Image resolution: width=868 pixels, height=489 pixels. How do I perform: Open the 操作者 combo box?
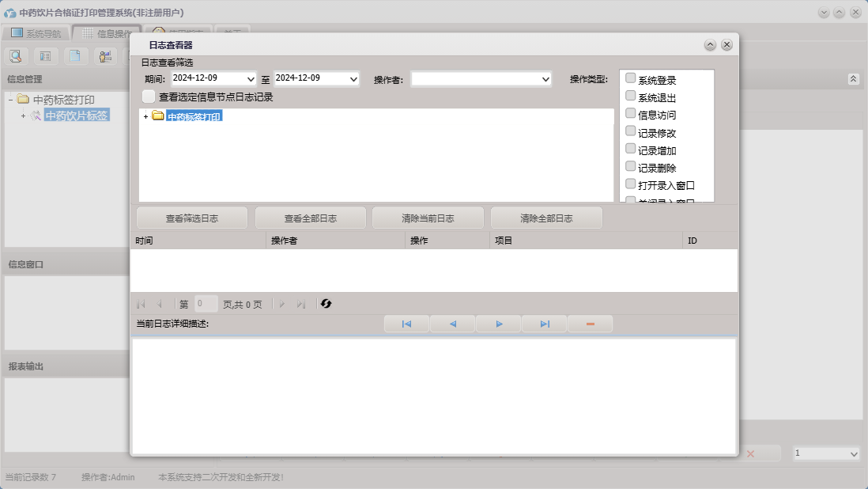545,79
